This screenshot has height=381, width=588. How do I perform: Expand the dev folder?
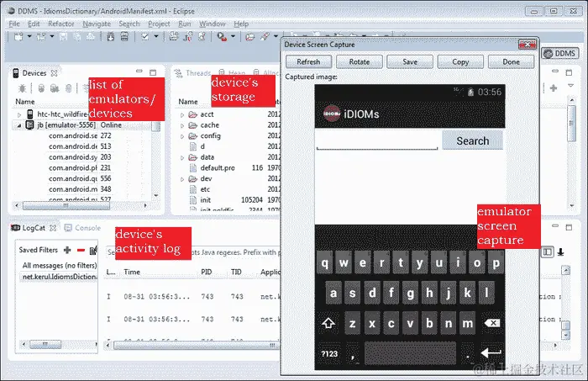pyautogui.click(x=182, y=179)
